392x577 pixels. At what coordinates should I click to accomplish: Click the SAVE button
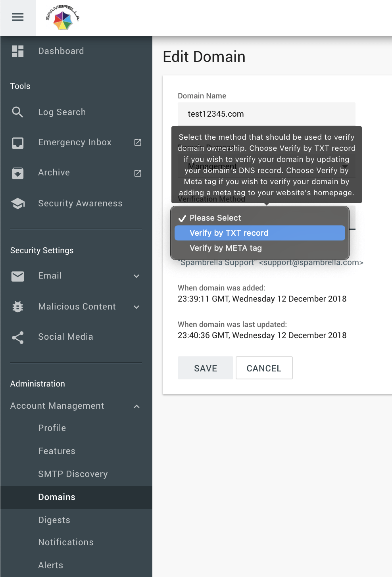pos(206,368)
